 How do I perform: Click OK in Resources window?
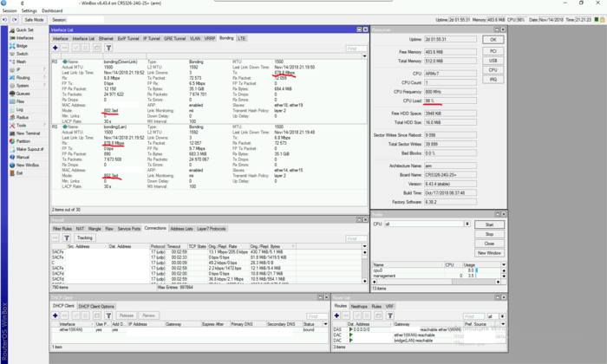pos(493,40)
